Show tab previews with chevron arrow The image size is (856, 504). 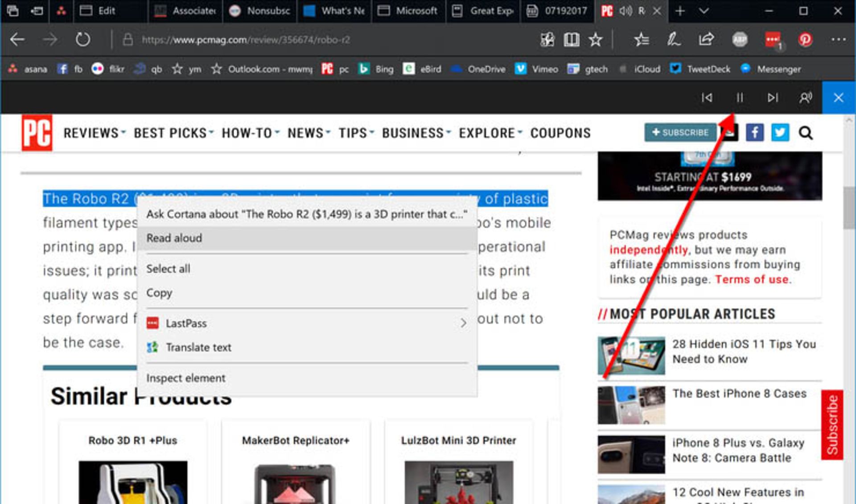pos(704,11)
